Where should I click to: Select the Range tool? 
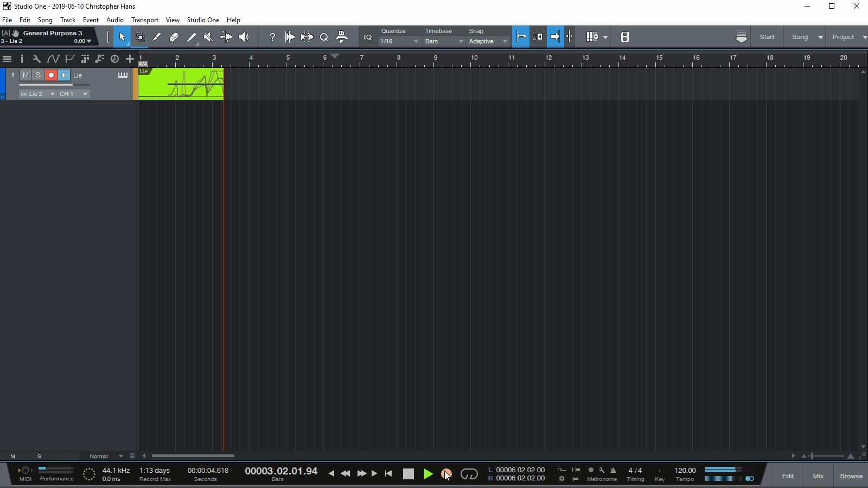(139, 37)
